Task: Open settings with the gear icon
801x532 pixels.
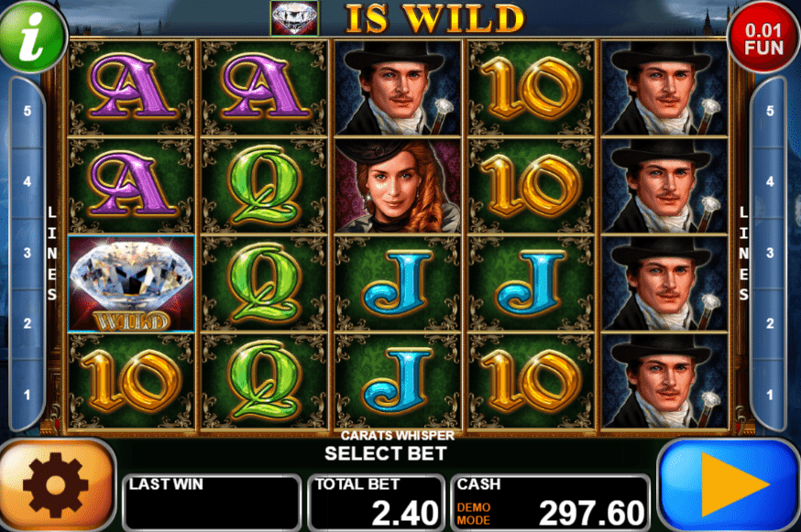Action: 57,485
